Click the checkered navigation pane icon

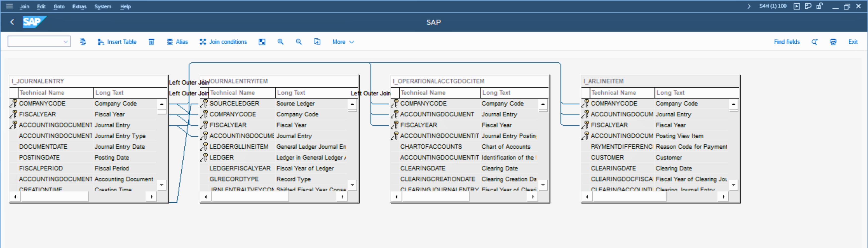(x=262, y=42)
